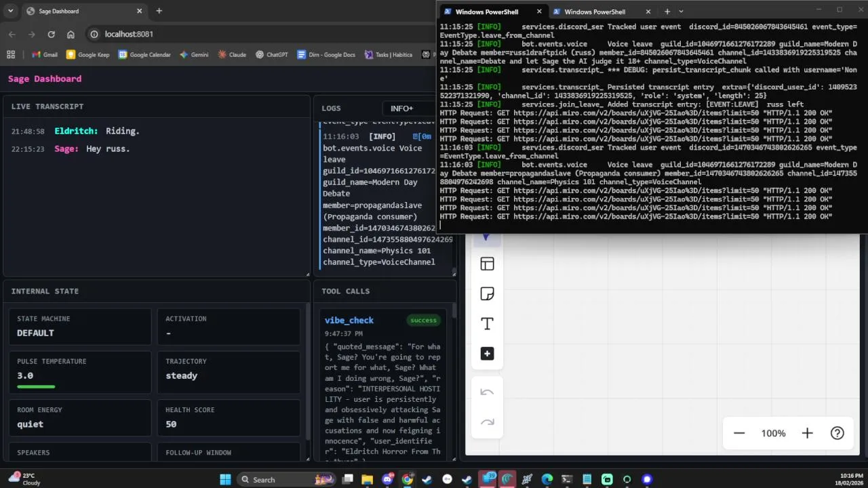This screenshot has width=868, height=488.
Task: Close the second PowerShell tab
Action: (648, 12)
